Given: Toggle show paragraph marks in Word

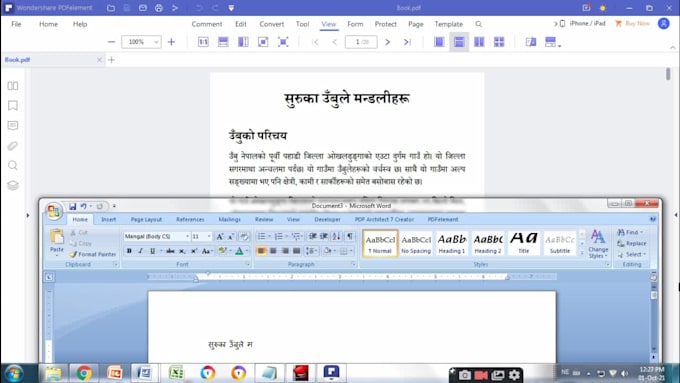Looking at the screenshot, I should coord(350,236).
